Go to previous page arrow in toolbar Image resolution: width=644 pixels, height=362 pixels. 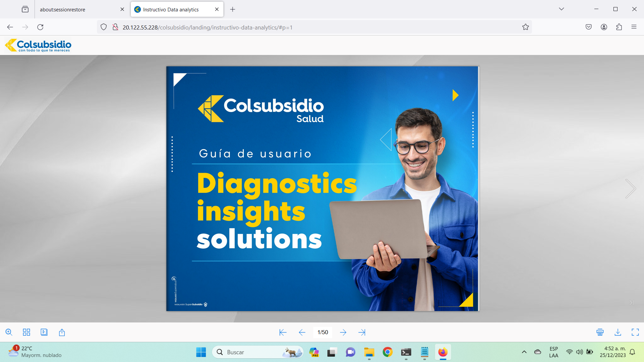(302, 332)
